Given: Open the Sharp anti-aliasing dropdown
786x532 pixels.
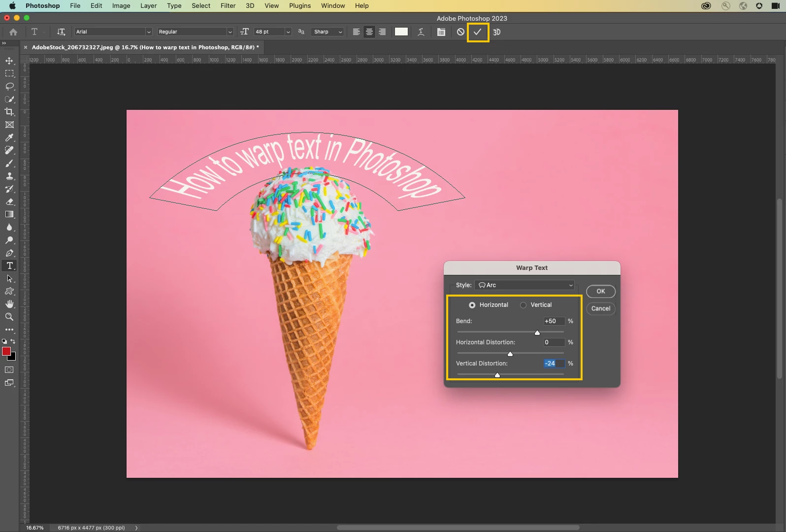Looking at the screenshot, I should click(327, 32).
